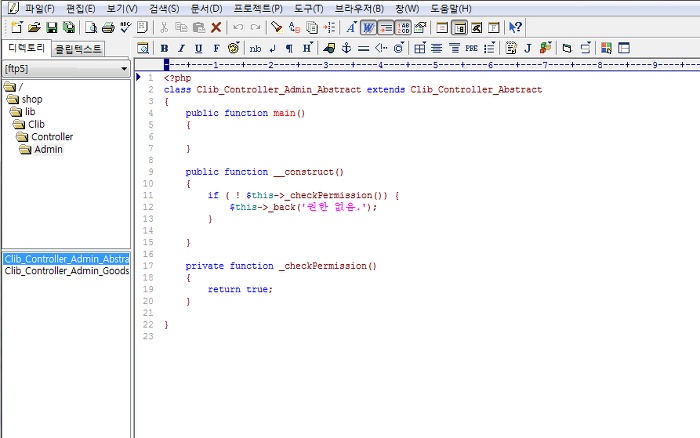Switch to the 디렉토리 tab

[27, 48]
